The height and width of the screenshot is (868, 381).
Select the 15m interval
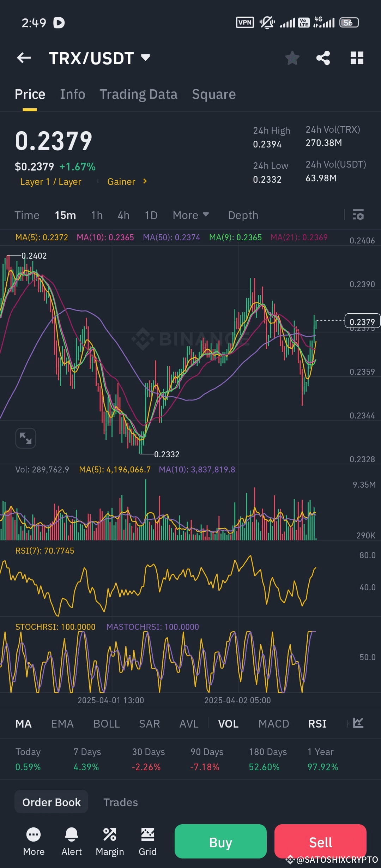(x=65, y=215)
